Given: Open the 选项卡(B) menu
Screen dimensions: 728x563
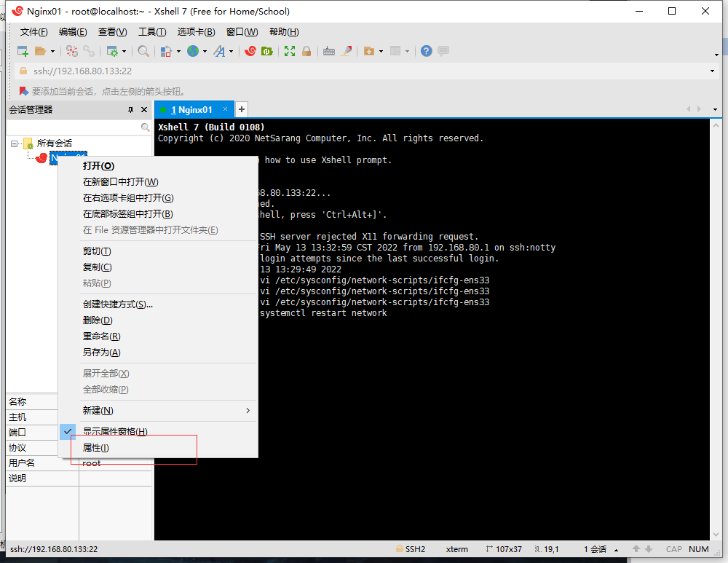Looking at the screenshot, I should pyautogui.click(x=196, y=32).
